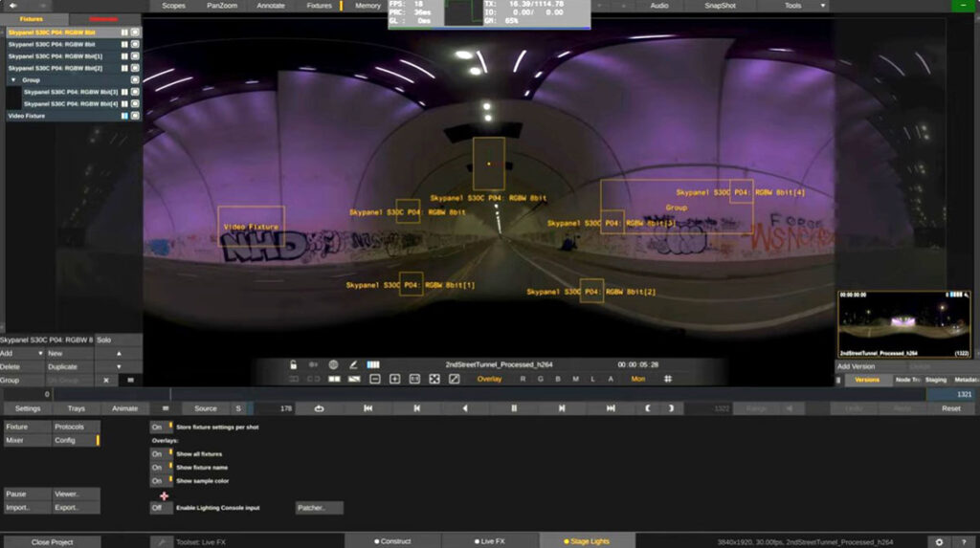
Task: Toggle Show all fixtures overlay
Action: [x=161, y=454]
